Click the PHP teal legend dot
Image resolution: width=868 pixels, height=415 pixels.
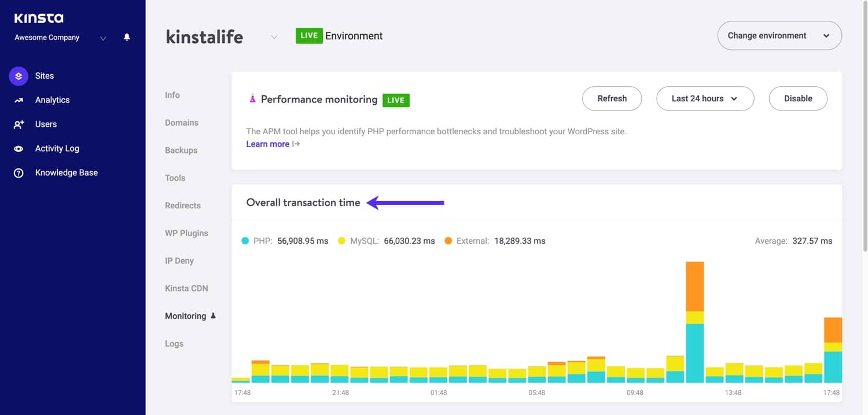[245, 241]
